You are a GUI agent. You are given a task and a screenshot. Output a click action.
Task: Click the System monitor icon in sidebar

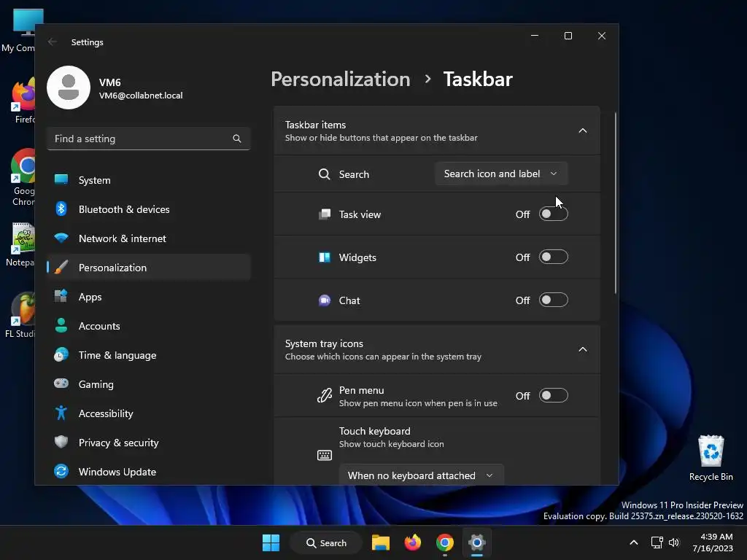61,179
